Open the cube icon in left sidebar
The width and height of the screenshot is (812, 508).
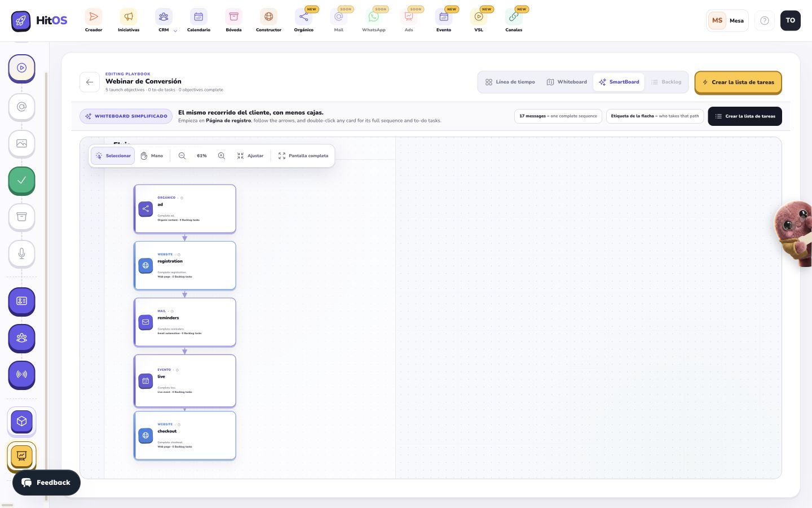(21, 421)
